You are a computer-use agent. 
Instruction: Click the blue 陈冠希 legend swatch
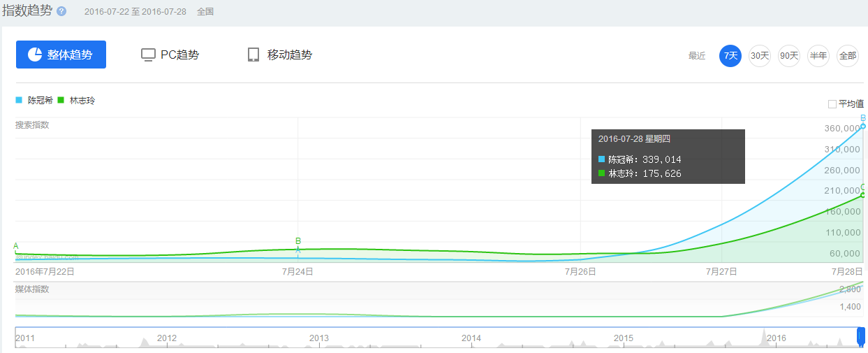pos(19,101)
